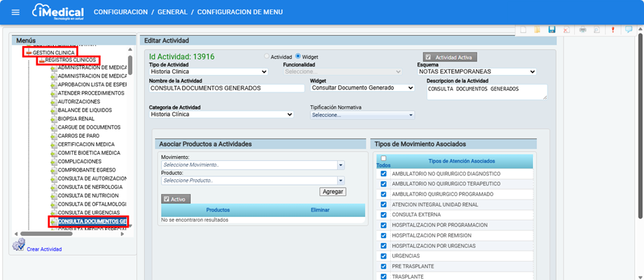Screen dimensions: 644x280
Task: Uncheck the CONSULTA EXTERNA checkbox
Action: click(x=383, y=213)
